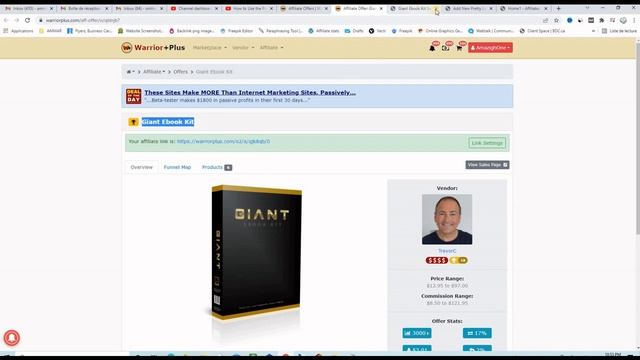Viewport: 640px width, 360px height.
Task: Click the home icon in the breadcrumb
Action: (129, 72)
